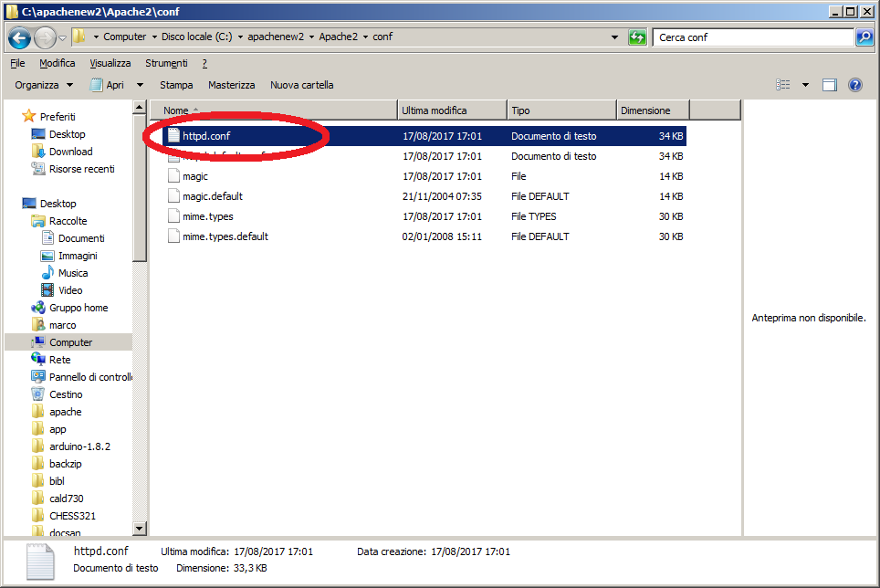The image size is (880, 588).
Task: Open the view options dropdown arrow
Action: point(805,85)
